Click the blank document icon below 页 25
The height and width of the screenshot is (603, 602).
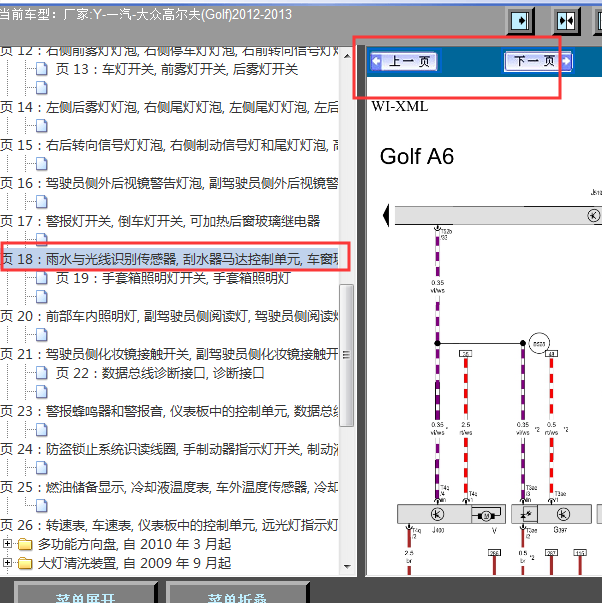[42, 506]
